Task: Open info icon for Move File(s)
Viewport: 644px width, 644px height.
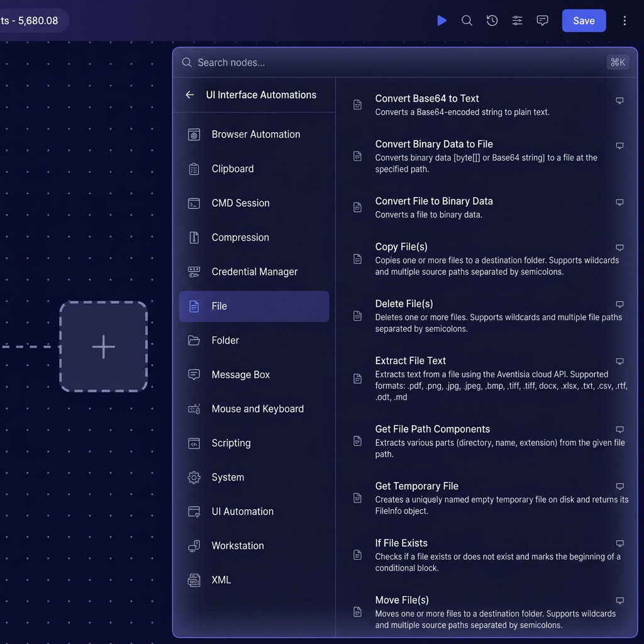Action: pyautogui.click(x=619, y=601)
